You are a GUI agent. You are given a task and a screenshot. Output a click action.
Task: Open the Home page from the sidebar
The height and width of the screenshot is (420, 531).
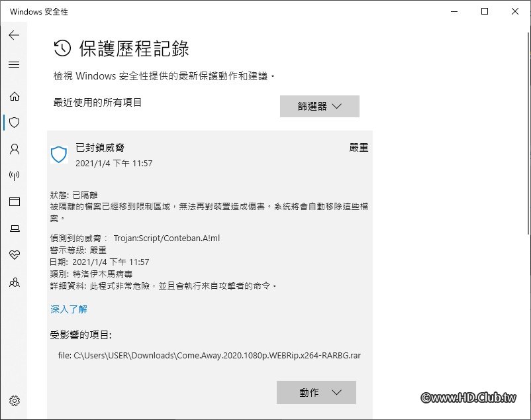15,96
